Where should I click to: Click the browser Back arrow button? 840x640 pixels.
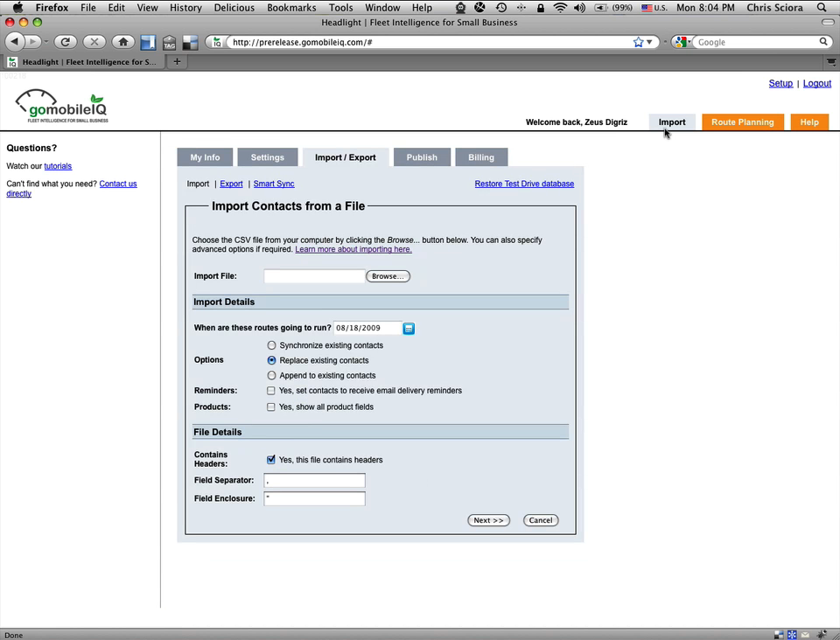[15, 42]
